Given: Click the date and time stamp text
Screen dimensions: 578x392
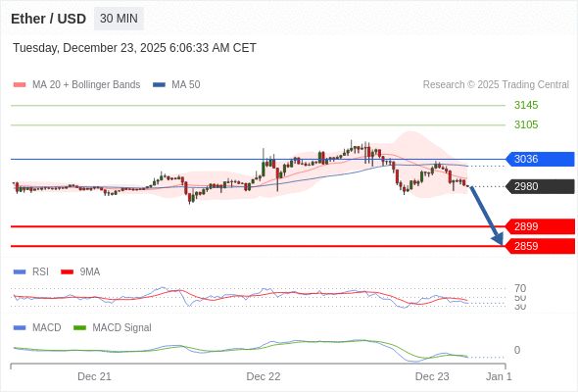Looking at the screenshot, I should pyautogui.click(x=134, y=48).
